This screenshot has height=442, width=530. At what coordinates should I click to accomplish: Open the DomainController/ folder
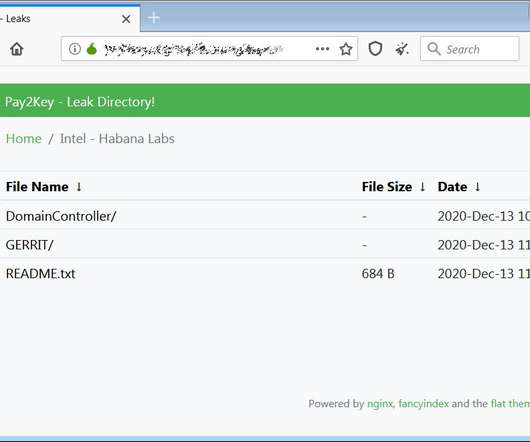tap(61, 216)
